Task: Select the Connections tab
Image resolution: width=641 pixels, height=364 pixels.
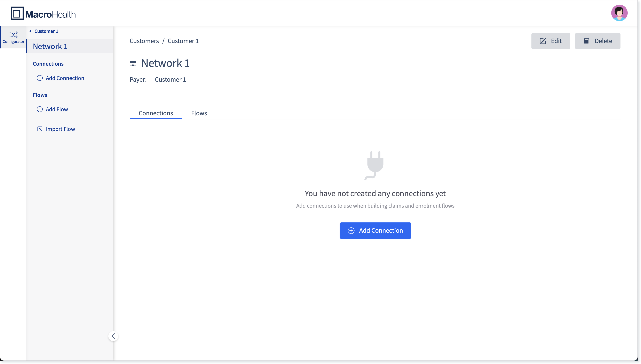Action: (156, 113)
